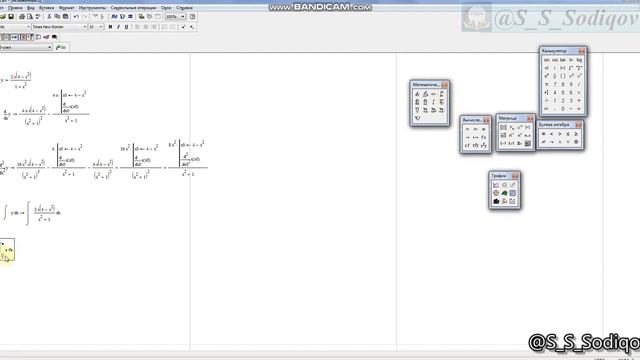Open the Правка menu

pos(15,8)
